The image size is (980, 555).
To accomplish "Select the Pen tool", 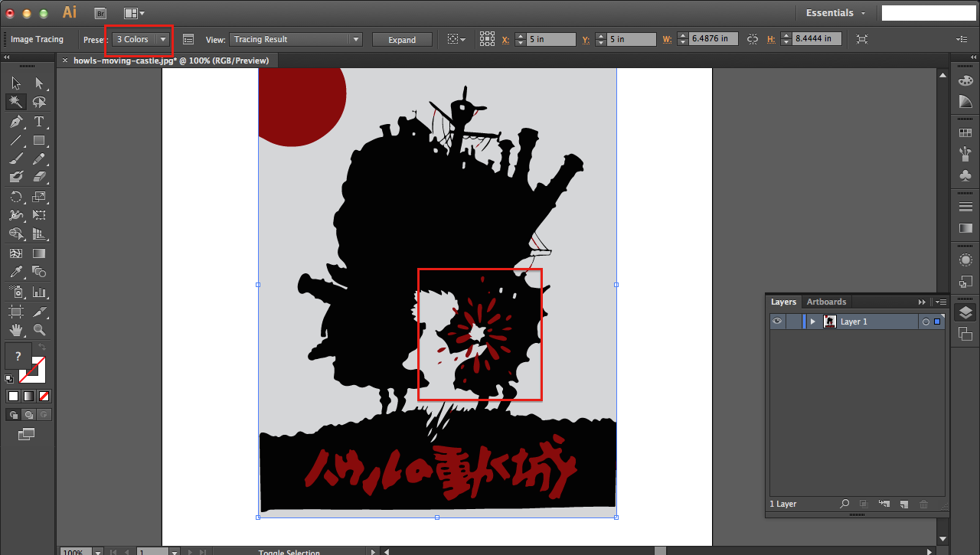I will coord(16,122).
